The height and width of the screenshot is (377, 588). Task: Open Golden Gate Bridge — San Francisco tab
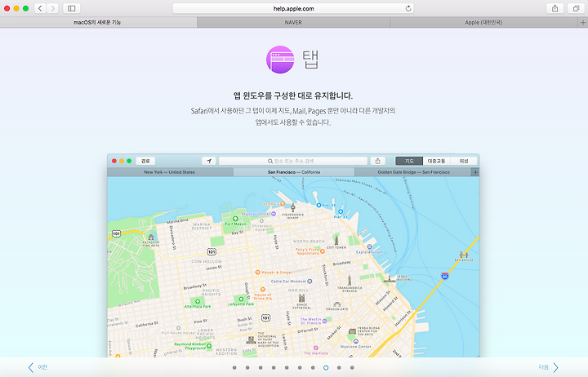(413, 172)
